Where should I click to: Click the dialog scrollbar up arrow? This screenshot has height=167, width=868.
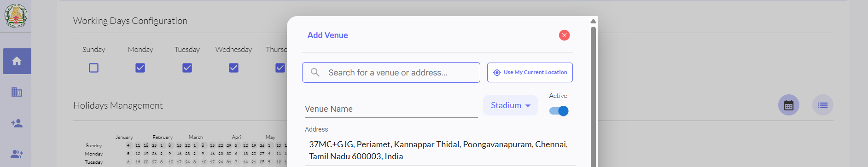pyautogui.click(x=593, y=21)
